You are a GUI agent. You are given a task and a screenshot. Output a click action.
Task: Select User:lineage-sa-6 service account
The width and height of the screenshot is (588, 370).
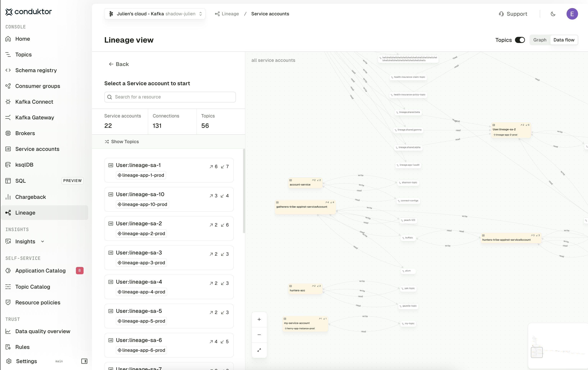(x=169, y=345)
